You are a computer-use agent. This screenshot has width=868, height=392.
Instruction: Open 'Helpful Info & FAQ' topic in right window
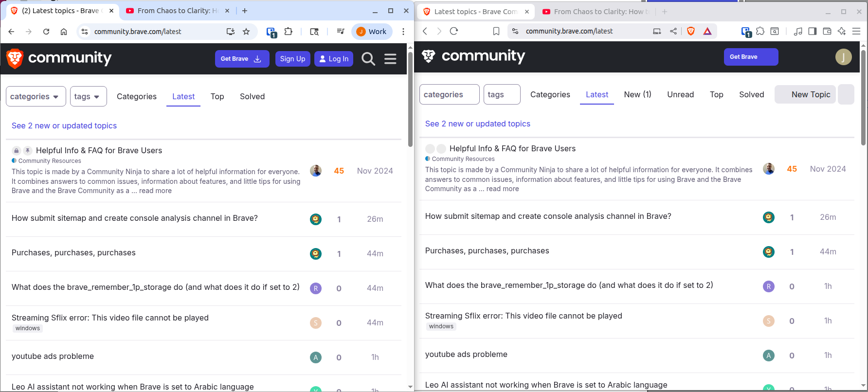point(512,148)
